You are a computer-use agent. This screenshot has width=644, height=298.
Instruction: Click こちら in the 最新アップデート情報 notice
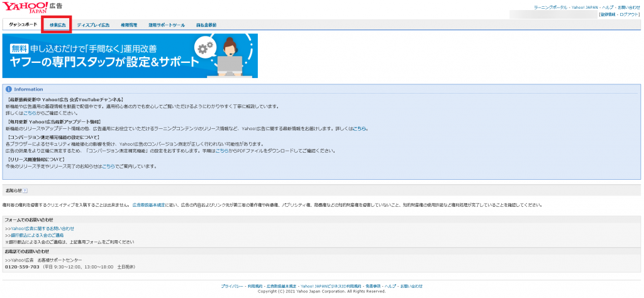pos(359,128)
